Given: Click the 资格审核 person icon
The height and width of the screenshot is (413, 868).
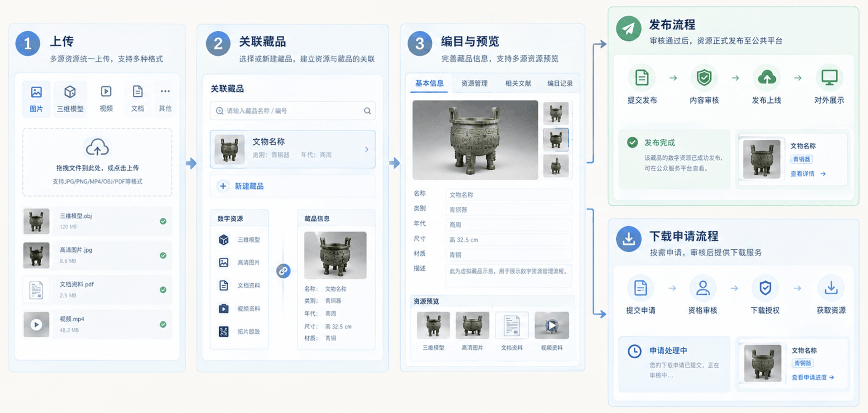Looking at the screenshot, I should pyautogui.click(x=703, y=288).
